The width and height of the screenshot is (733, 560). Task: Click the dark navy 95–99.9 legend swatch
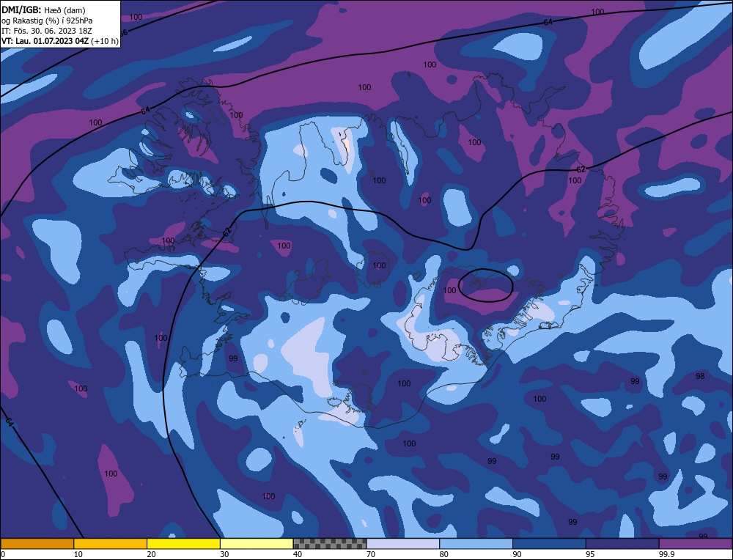[622, 543]
